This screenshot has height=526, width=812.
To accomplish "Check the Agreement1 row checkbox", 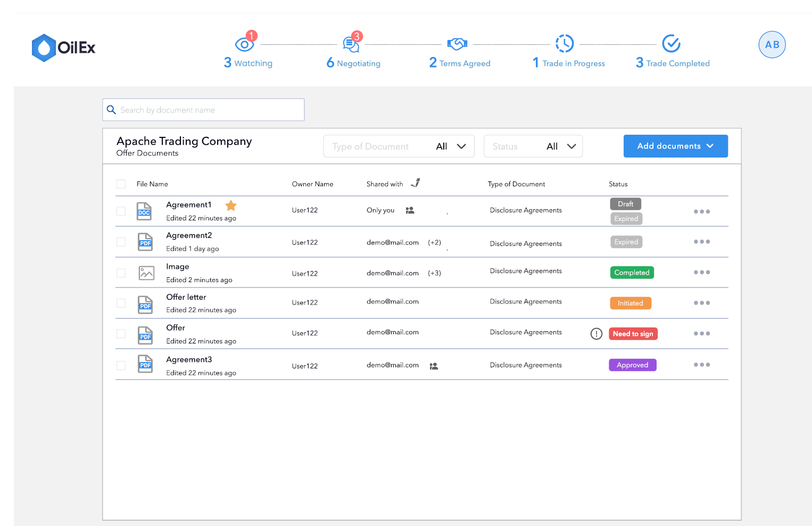I will coord(121,211).
